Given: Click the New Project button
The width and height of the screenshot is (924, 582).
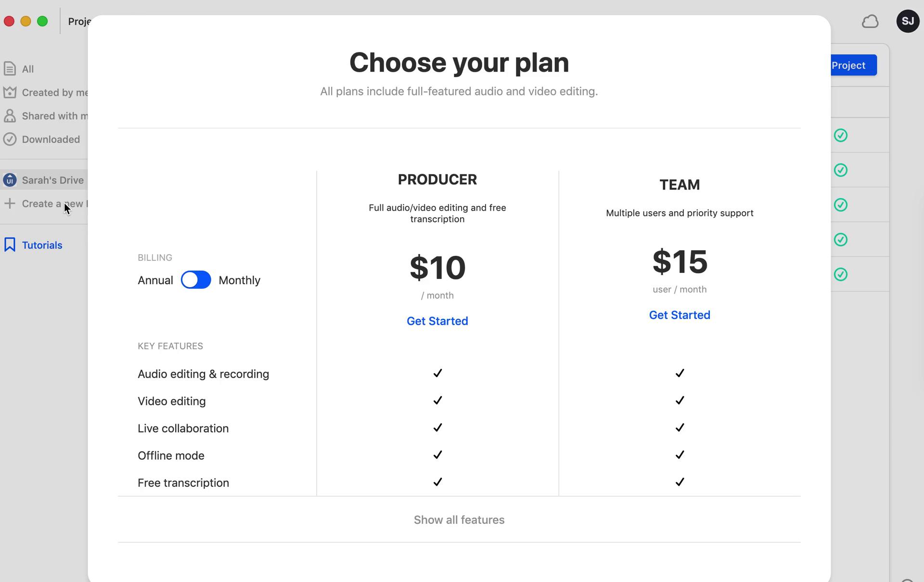Looking at the screenshot, I should (x=848, y=65).
